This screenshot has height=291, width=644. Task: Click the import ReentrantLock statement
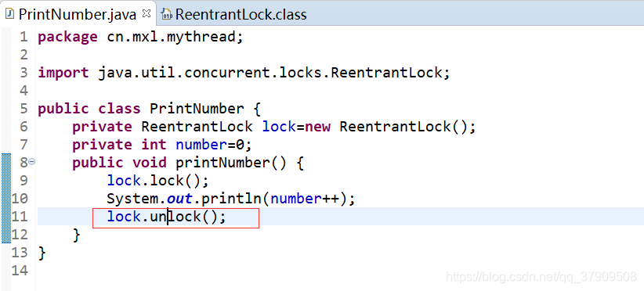(244, 73)
